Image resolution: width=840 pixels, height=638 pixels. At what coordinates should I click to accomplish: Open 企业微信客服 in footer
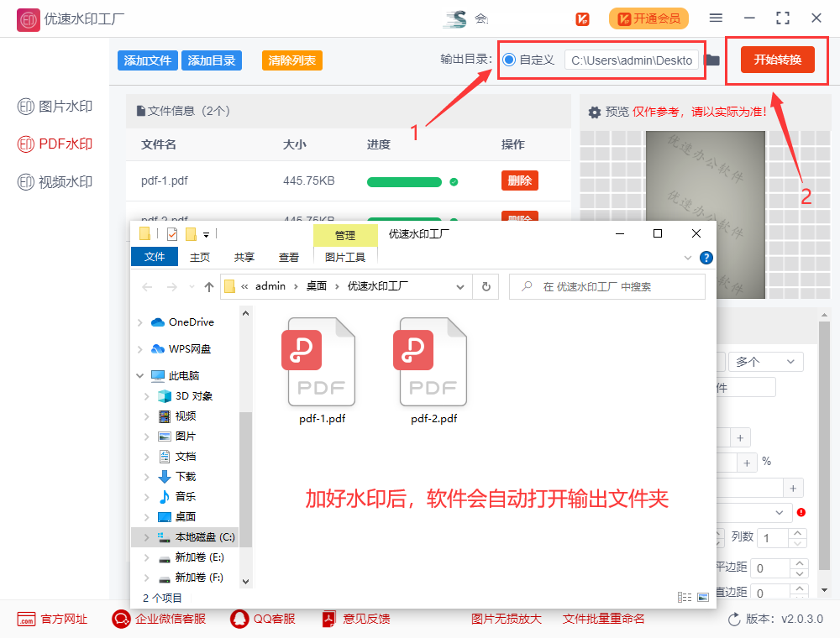point(159,620)
